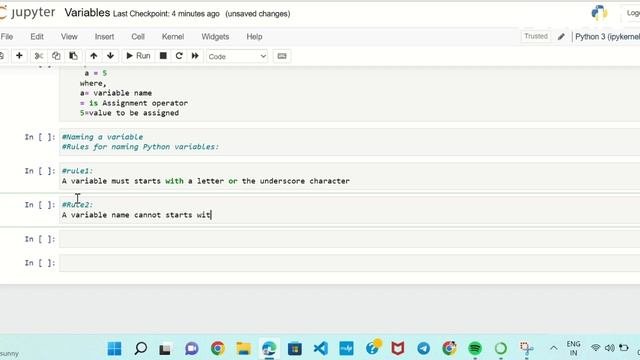The height and width of the screenshot is (360, 640).
Task: Open network settings from the Wi-Fi icon
Action: click(596, 348)
